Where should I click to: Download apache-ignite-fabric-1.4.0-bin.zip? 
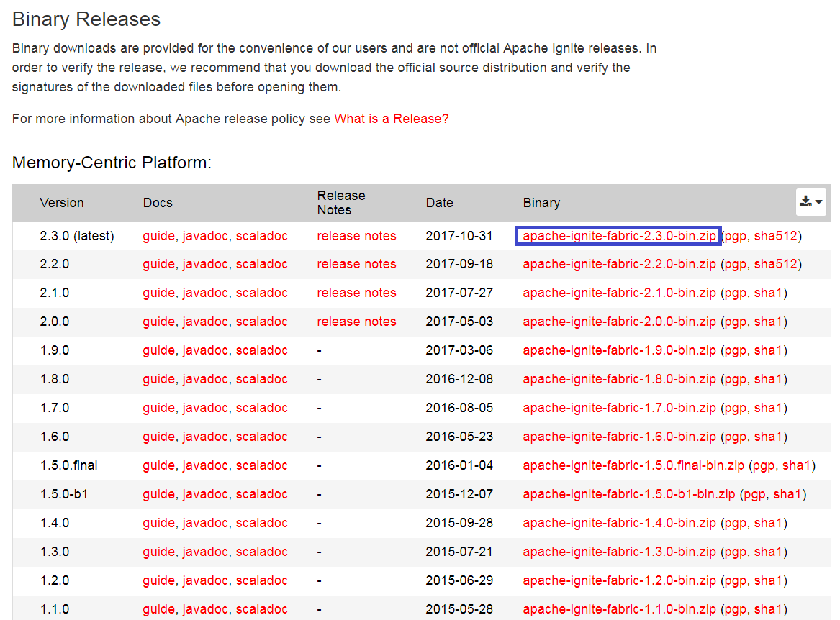coord(619,523)
